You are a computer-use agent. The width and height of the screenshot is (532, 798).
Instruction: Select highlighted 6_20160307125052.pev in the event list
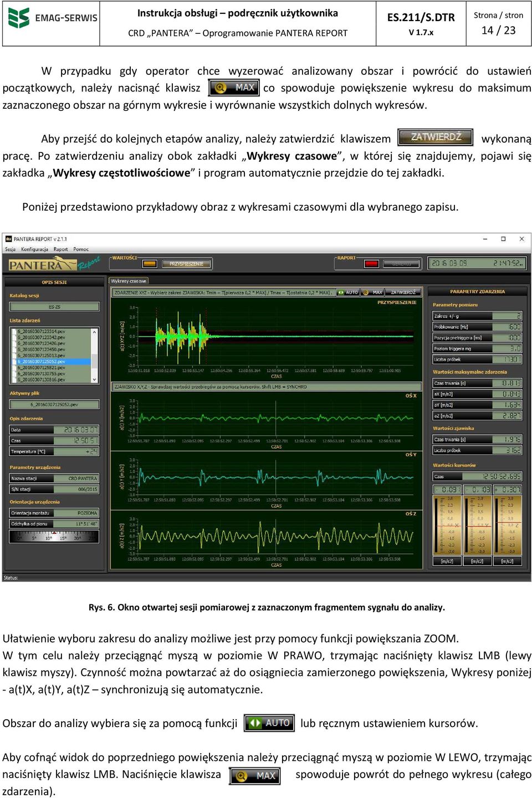point(51,362)
